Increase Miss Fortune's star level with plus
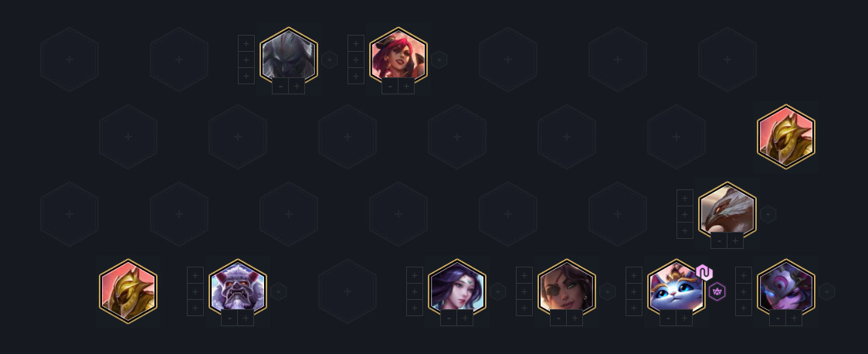 pos(406,87)
